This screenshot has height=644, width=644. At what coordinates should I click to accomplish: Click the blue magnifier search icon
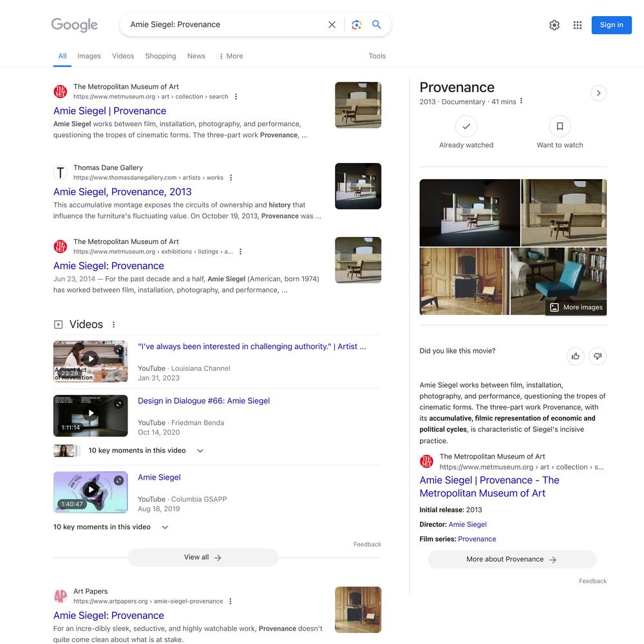pyautogui.click(x=376, y=24)
